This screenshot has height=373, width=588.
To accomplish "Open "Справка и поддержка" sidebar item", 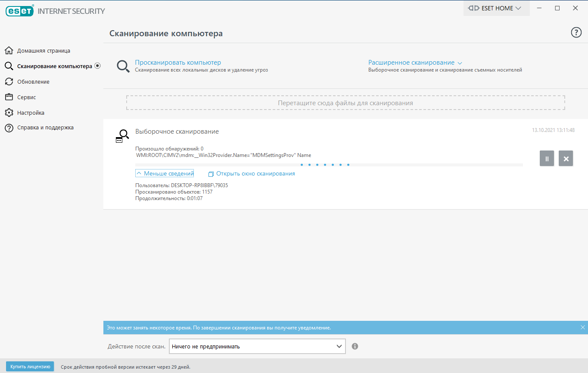I will point(45,128).
